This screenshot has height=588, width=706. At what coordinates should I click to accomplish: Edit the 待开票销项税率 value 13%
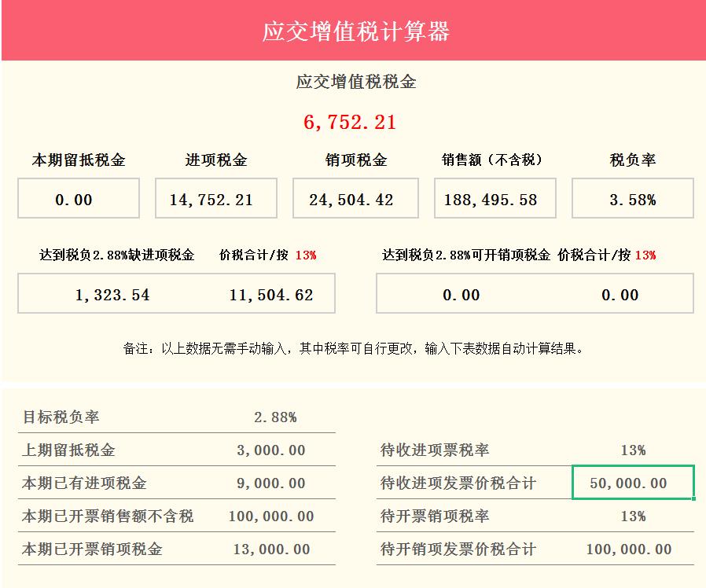(633, 516)
